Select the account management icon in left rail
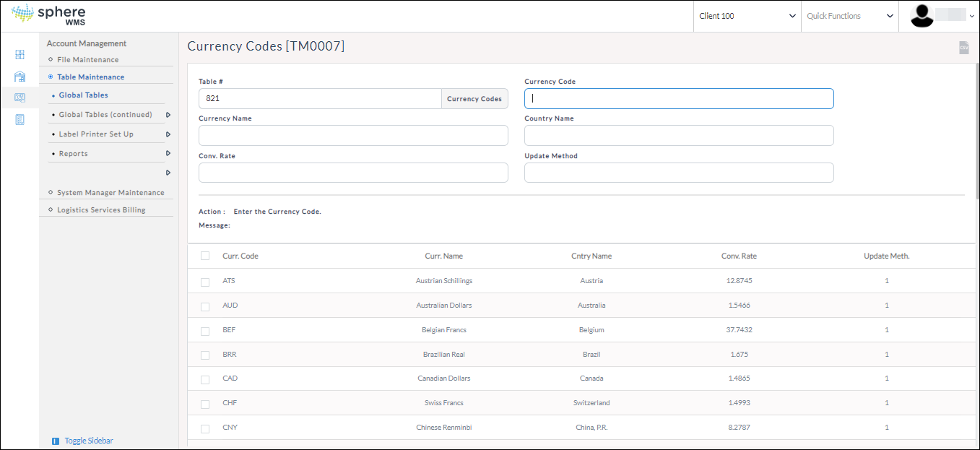Viewport: 980px width, 450px height. click(x=19, y=98)
